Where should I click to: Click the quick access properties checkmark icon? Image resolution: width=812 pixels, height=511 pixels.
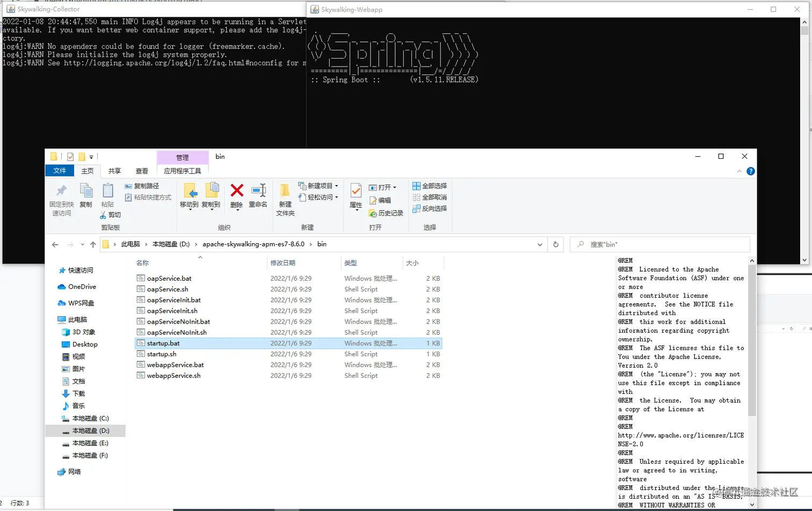[70, 157]
